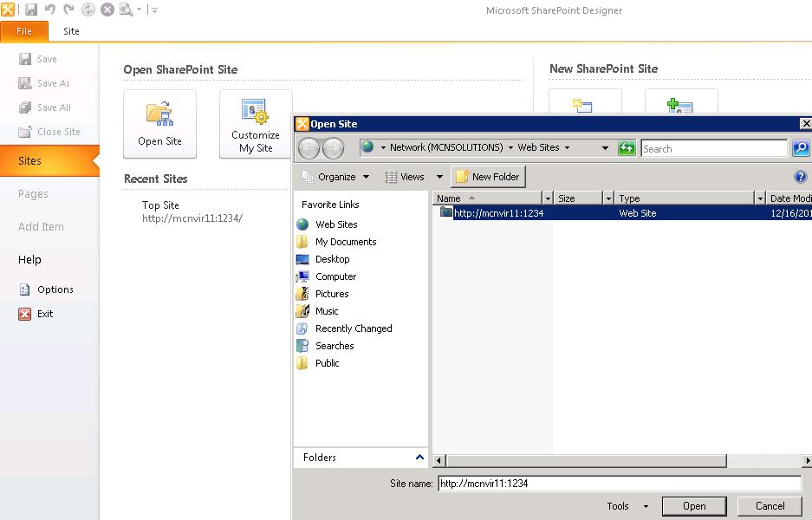
Task: Click the Open button in dialog
Action: pyautogui.click(x=694, y=506)
